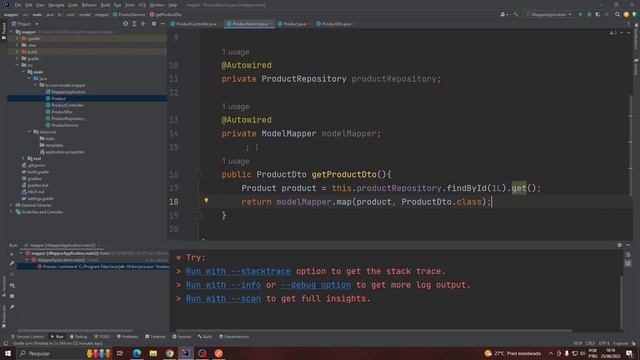
Task: Click the wrench icon in Run panel sidebar
Action: 12,263
